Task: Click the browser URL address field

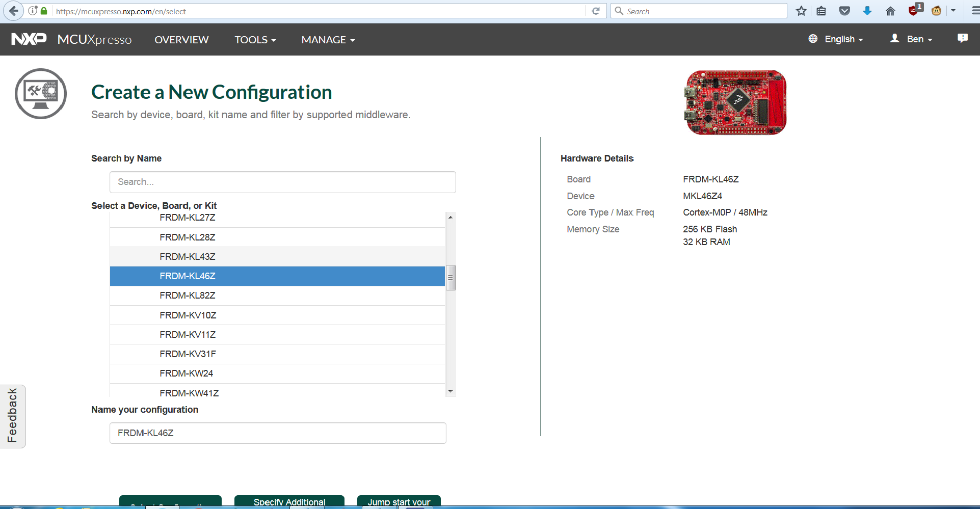Action: [319, 11]
